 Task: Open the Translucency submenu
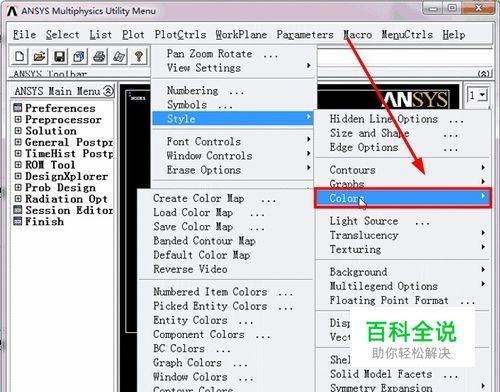click(402, 235)
